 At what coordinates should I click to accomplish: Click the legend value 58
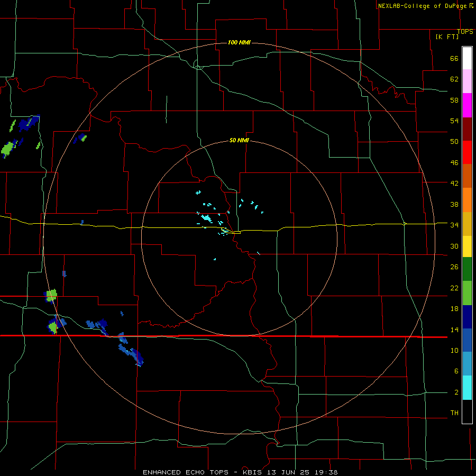[x=454, y=100]
